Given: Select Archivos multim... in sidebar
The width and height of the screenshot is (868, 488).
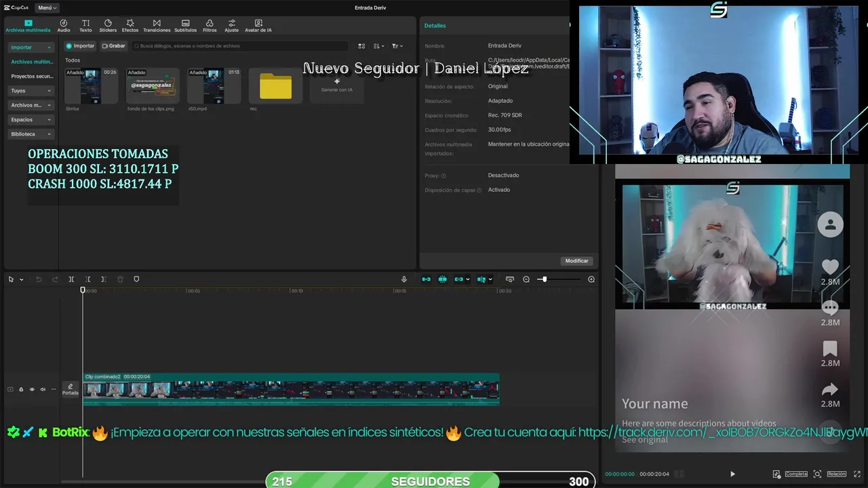Looking at the screenshot, I should coord(31,62).
